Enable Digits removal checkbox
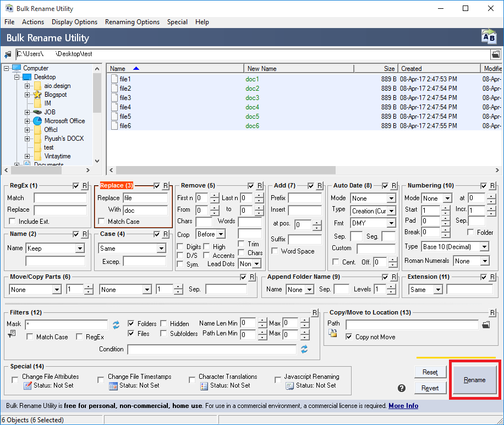 coord(180,247)
